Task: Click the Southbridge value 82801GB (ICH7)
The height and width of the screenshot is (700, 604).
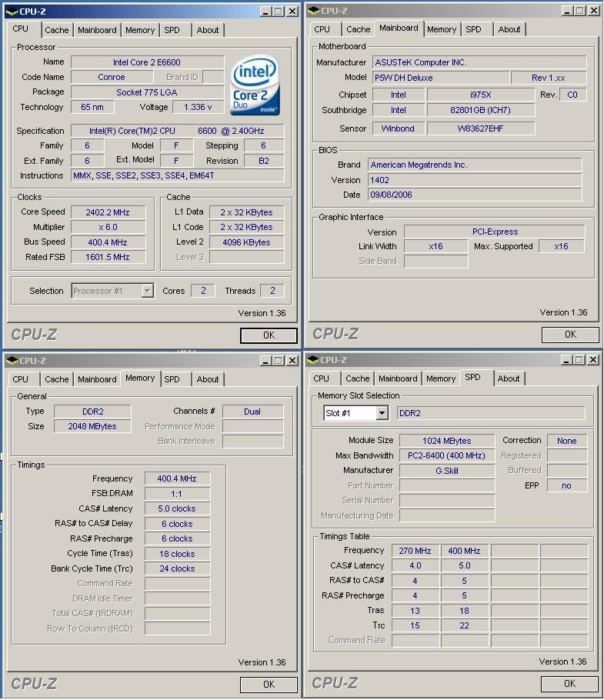Action: click(x=481, y=110)
